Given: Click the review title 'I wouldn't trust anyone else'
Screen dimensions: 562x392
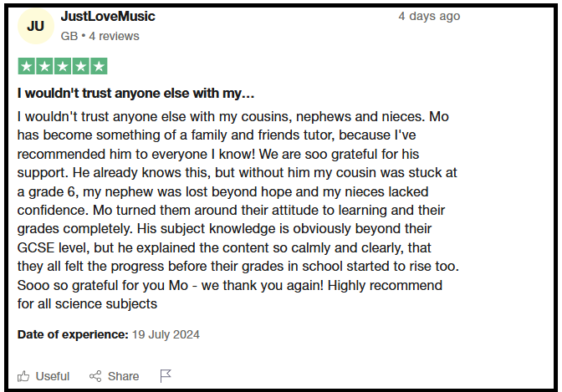Looking at the screenshot, I should 135,93.
